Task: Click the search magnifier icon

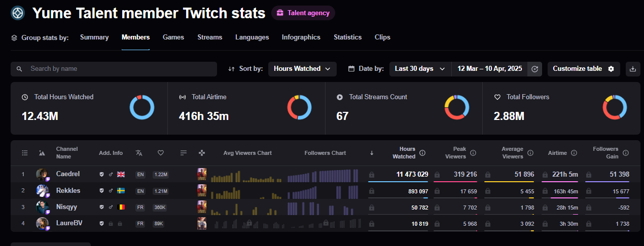Action: click(x=19, y=69)
